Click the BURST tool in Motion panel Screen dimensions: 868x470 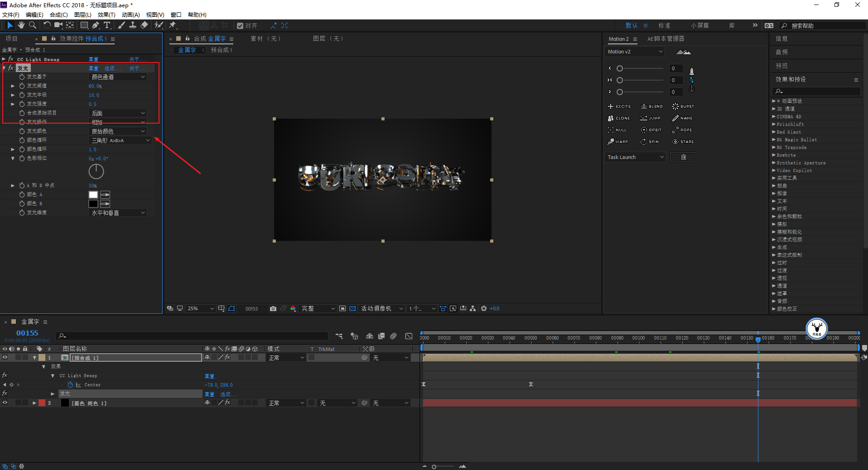(683, 106)
